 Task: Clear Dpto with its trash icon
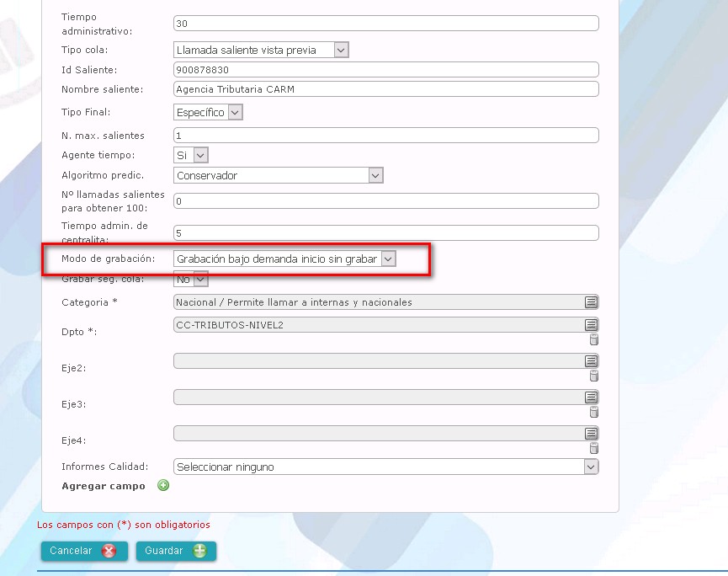tap(594, 339)
